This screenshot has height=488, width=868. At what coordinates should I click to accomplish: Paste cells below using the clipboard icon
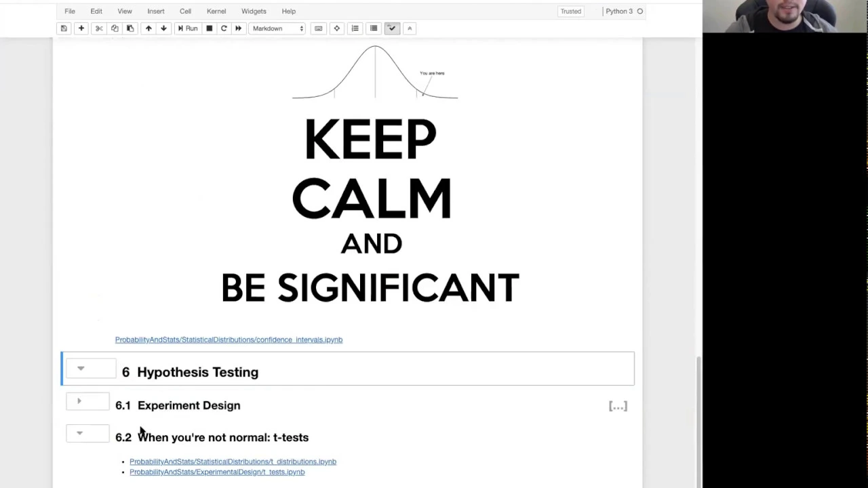[130, 28]
